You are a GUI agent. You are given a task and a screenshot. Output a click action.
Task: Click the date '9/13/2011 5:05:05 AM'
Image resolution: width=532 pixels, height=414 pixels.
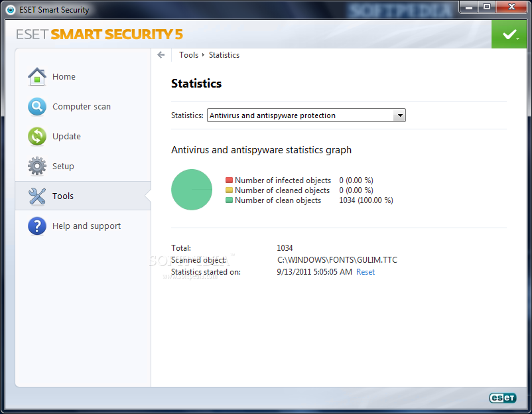tap(314, 272)
